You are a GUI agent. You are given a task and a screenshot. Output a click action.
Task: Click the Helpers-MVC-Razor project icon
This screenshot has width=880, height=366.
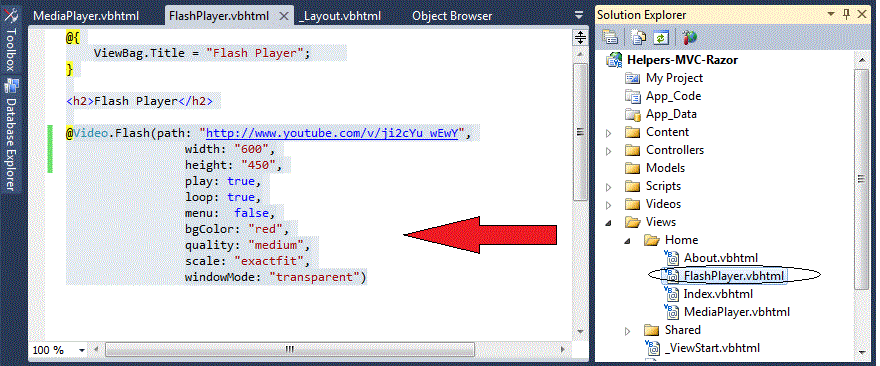615,60
